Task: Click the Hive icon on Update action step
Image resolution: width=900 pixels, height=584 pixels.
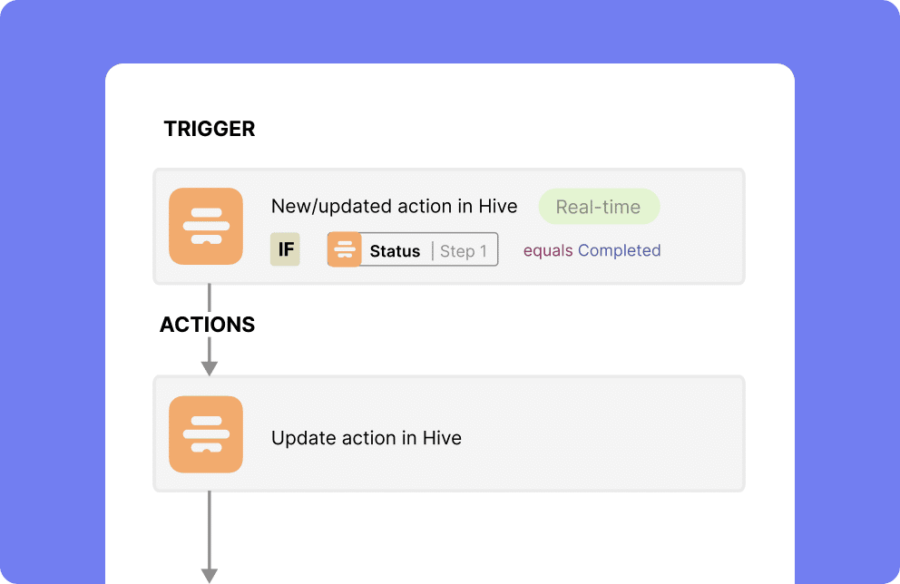Action: click(206, 434)
